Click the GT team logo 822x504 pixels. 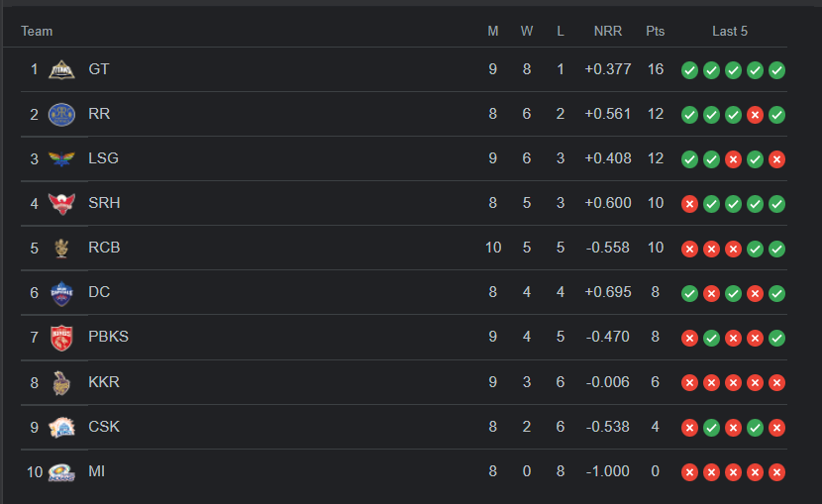click(62, 69)
